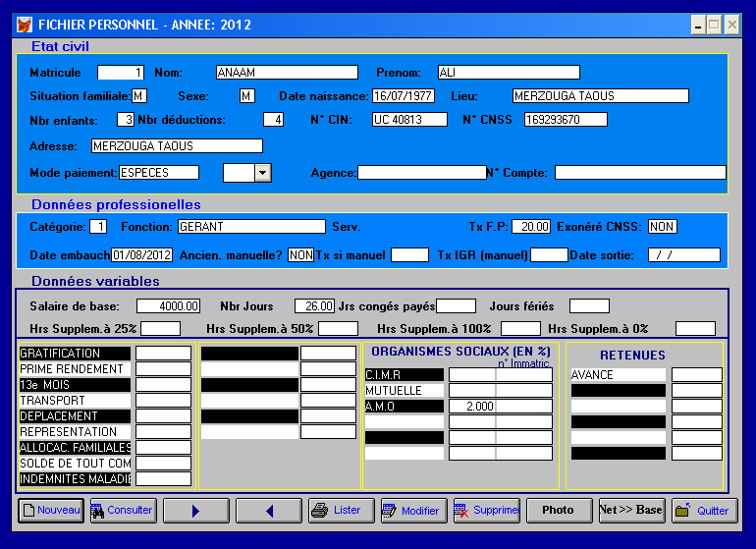Close the Fichier Personnel window
Image resolution: width=756 pixels, height=549 pixels.
731,25
